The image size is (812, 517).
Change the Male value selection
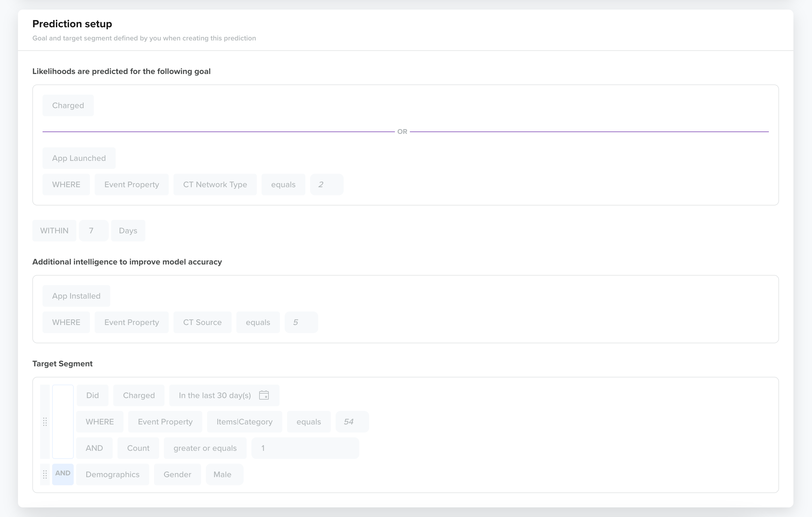tap(224, 474)
